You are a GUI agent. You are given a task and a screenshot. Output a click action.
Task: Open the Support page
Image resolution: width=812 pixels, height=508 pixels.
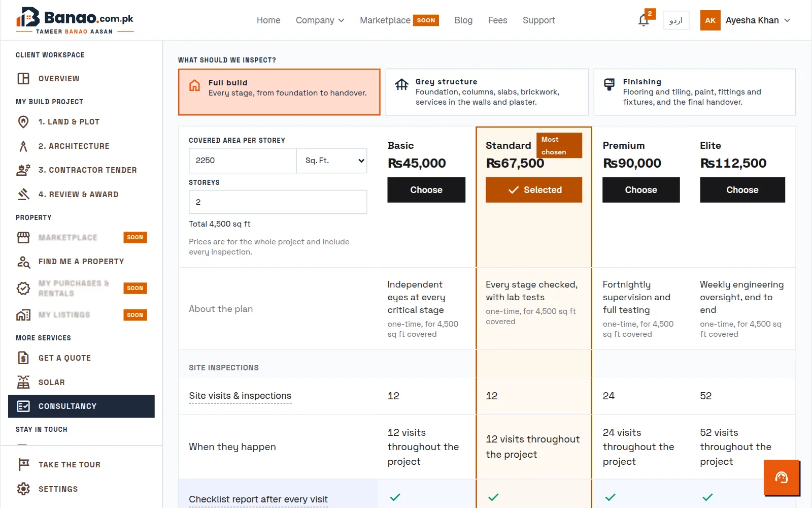tap(539, 20)
